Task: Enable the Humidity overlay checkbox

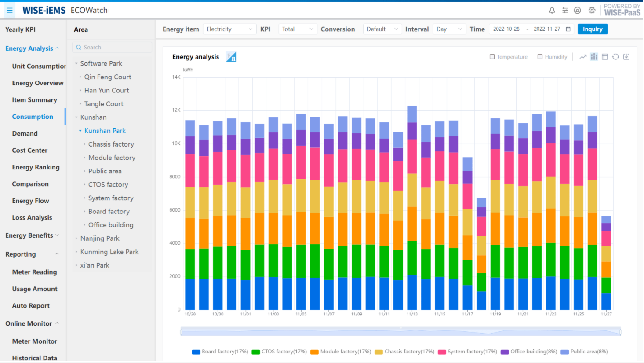Action: tap(540, 56)
